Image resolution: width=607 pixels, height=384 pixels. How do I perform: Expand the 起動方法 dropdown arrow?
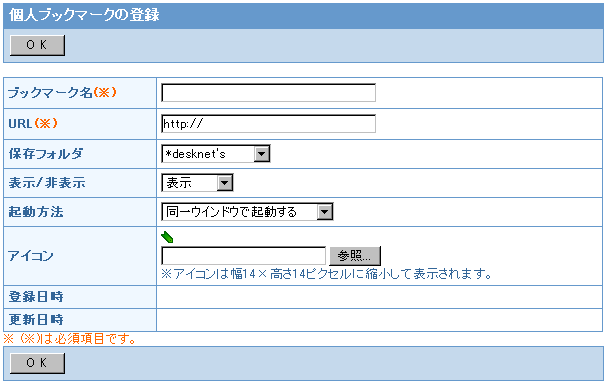click(x=325, y=212)
